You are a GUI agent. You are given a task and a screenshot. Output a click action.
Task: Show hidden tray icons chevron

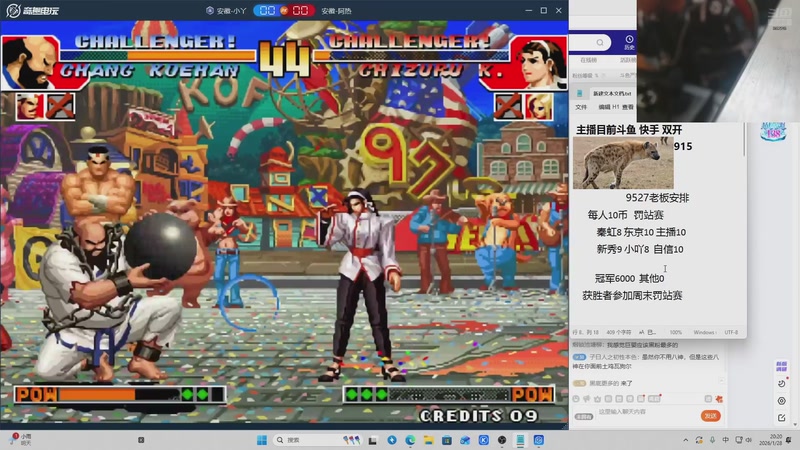(686, 440)
